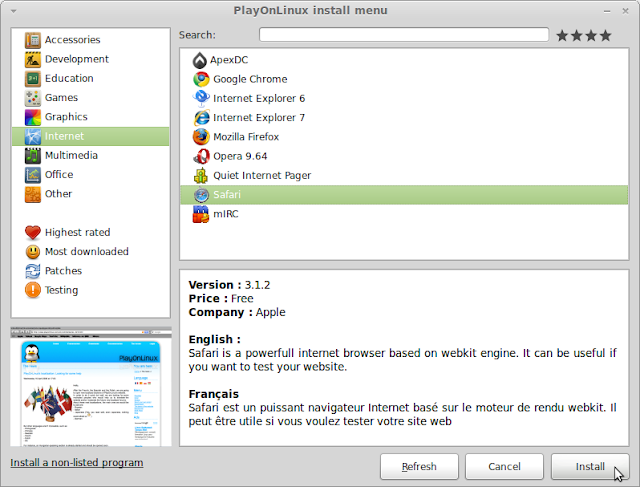Screen dimensions: 640x487
Task: Click the mIRC app icon
Action: pos(201,214)
